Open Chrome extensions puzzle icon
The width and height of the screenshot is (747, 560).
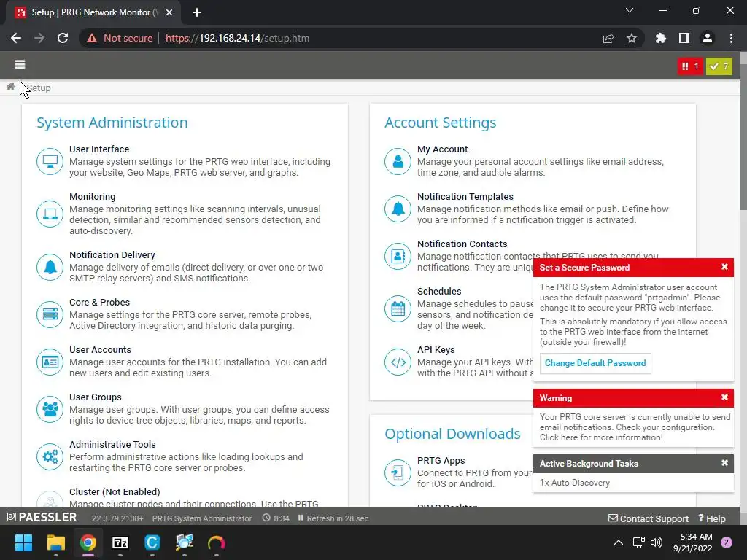[660, 38]
